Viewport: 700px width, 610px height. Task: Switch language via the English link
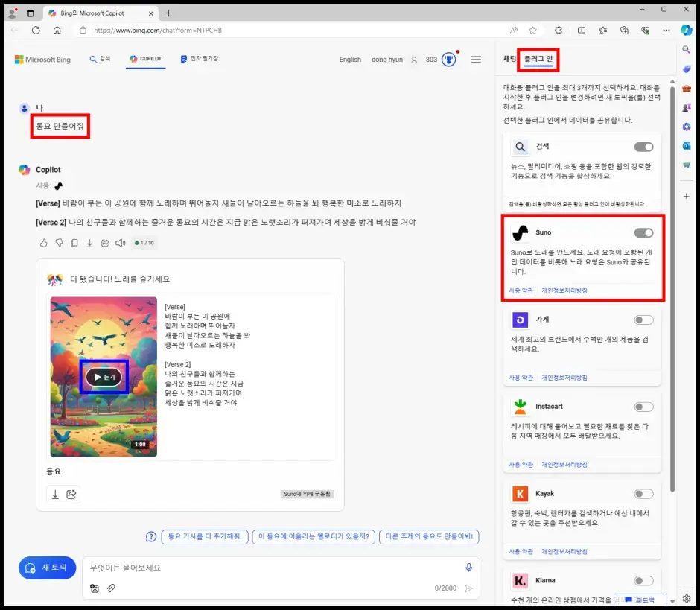[x=350, y=60]
